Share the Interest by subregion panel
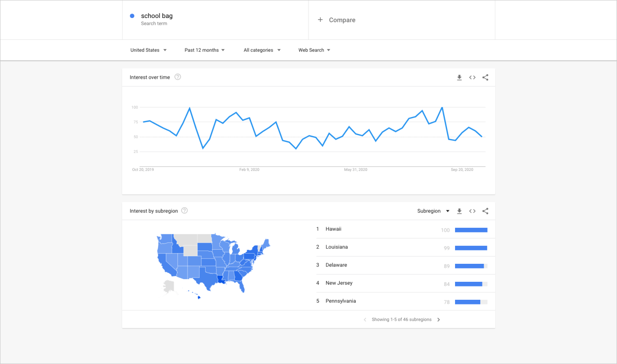This screenshot has height=364, width=617. (x=485, y=211)
